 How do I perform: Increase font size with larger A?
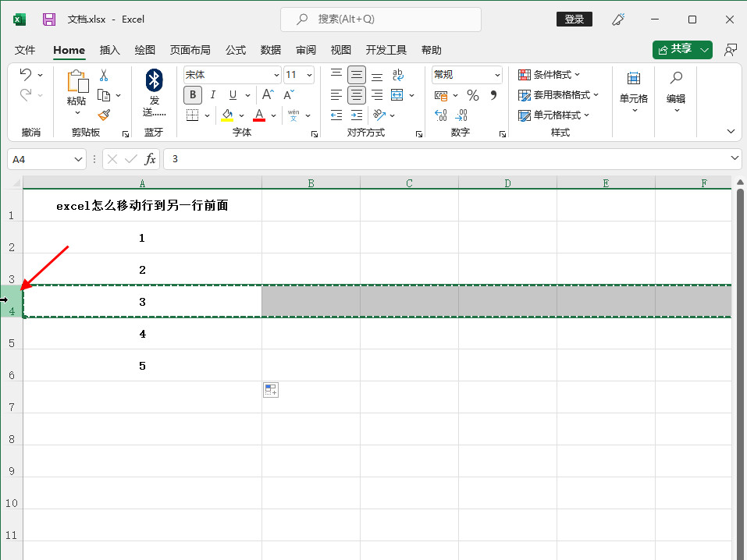[268, 94]
